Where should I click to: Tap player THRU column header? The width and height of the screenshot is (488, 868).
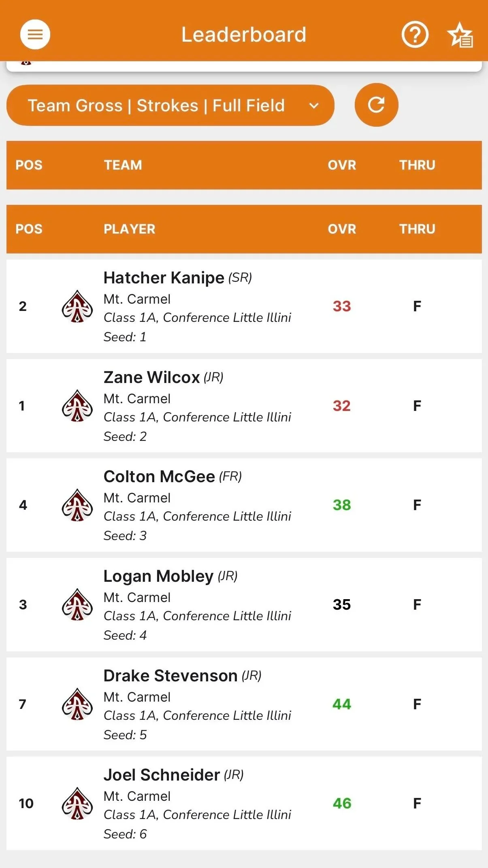[417, 229]
